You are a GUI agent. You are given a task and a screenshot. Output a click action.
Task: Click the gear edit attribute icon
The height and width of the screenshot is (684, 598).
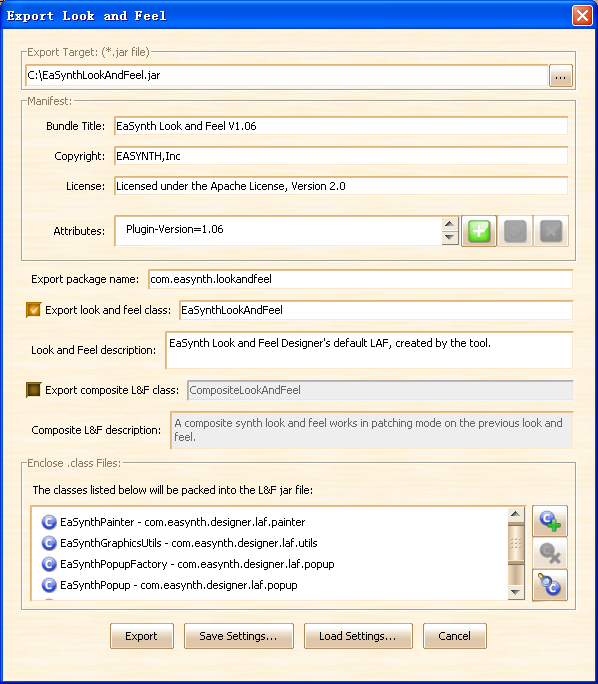pos(515,231)
